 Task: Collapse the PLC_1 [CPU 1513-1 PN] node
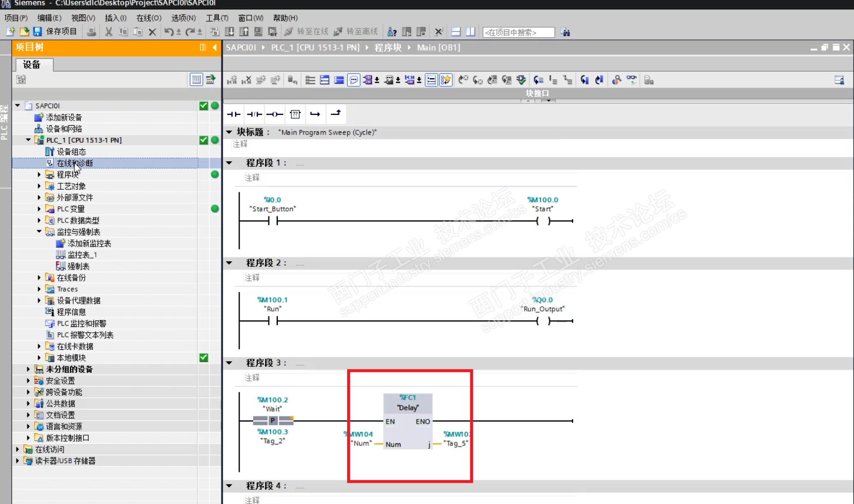click(x=28, y=140)
